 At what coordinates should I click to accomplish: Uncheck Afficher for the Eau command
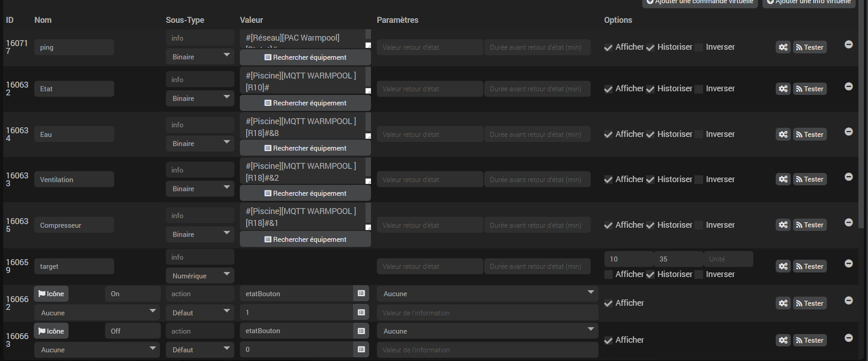coord(609,135)
